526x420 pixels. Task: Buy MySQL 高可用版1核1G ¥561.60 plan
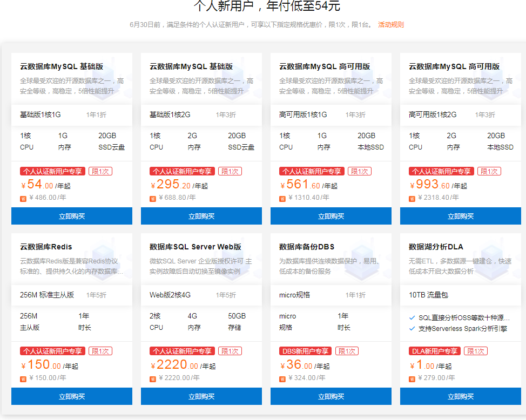point(331,216)
